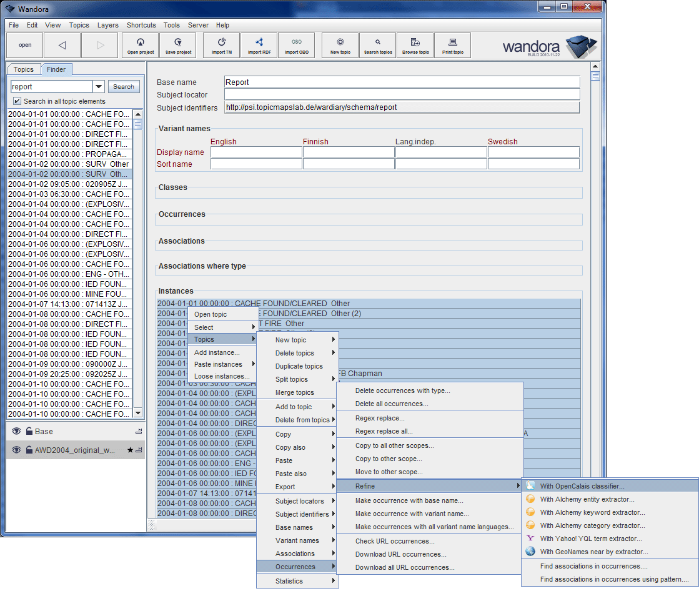The image size is (699, 616).
Task: Select the Import TM toolbar icon
Action: (221, 45)
